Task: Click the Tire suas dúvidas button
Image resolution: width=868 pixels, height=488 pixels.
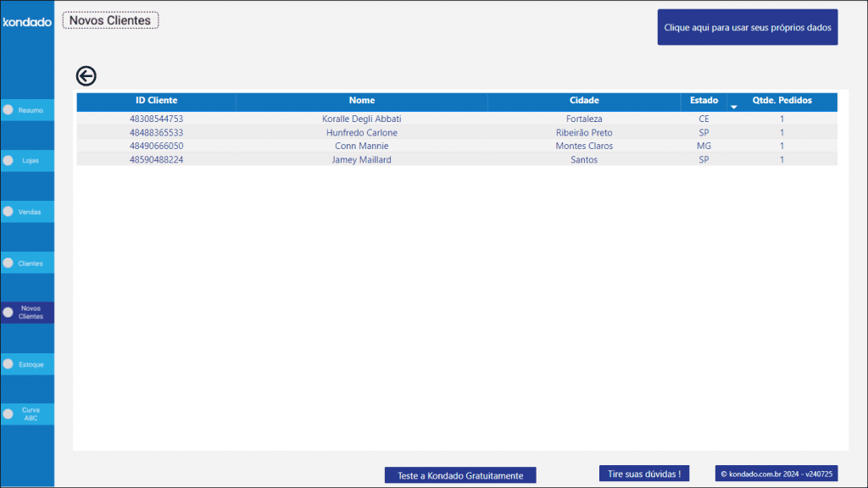Action: coord(643,474)
